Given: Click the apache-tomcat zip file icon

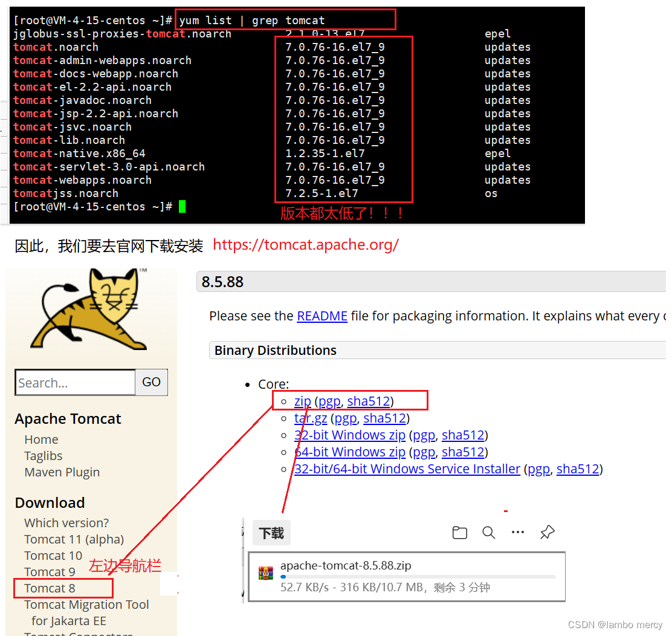Looking at the screenshot, I should (x=266, y=573).
